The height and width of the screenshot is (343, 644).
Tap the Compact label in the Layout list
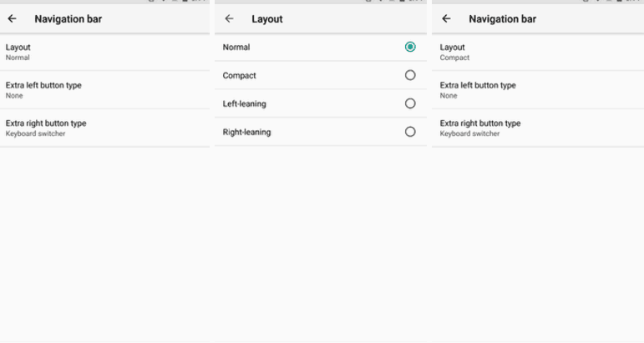coord(239,76)
